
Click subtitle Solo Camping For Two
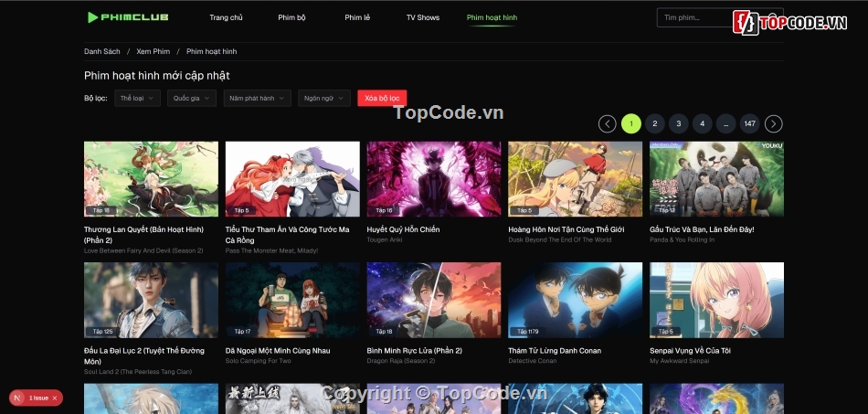click(259, 361)
